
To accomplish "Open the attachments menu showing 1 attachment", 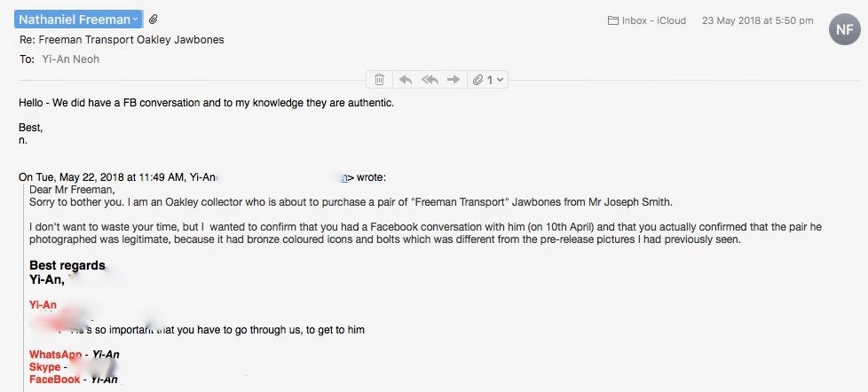I will click(488, 80).
